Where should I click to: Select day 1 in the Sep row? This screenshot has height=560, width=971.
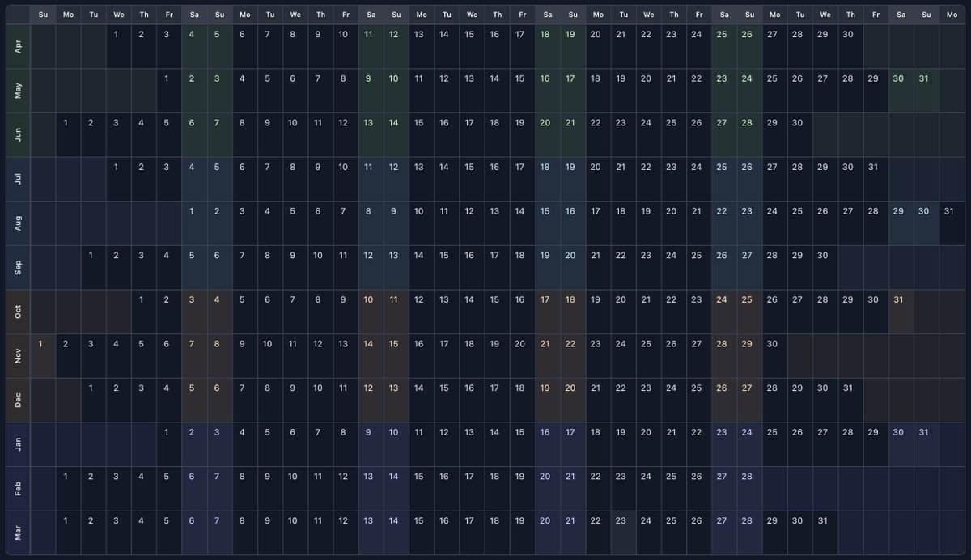point(91,267)
